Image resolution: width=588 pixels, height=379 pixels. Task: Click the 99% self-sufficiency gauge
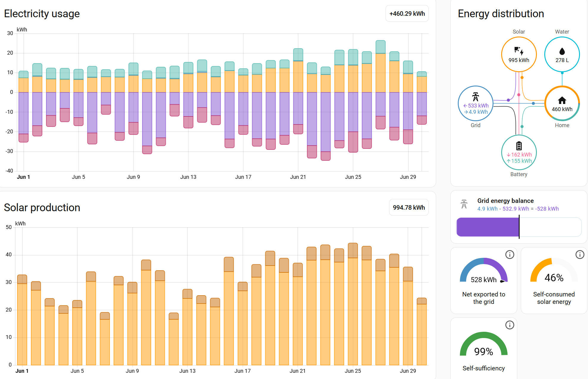tap(484, 344)
